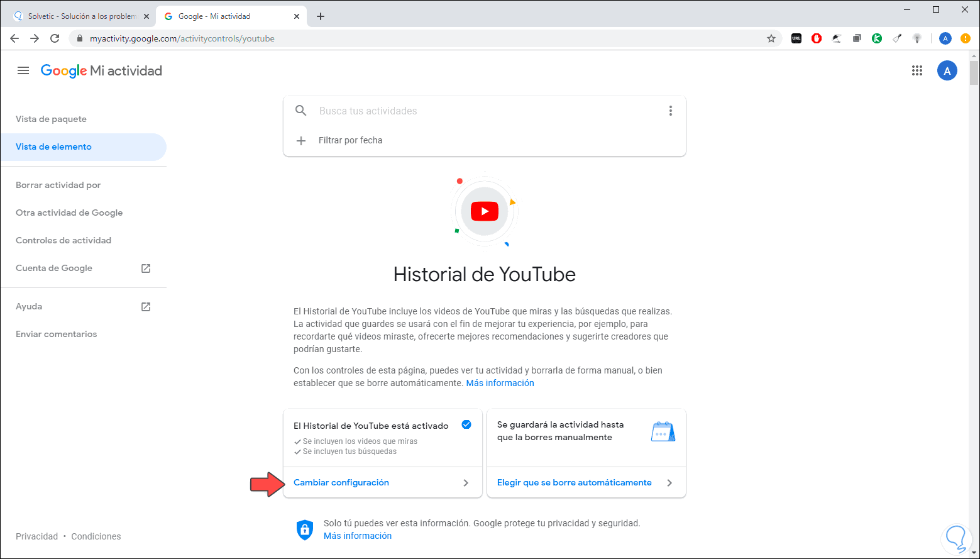This screenshot has width=980, height=559.
Task: Reload the current page
Action: tap(55, 38)
